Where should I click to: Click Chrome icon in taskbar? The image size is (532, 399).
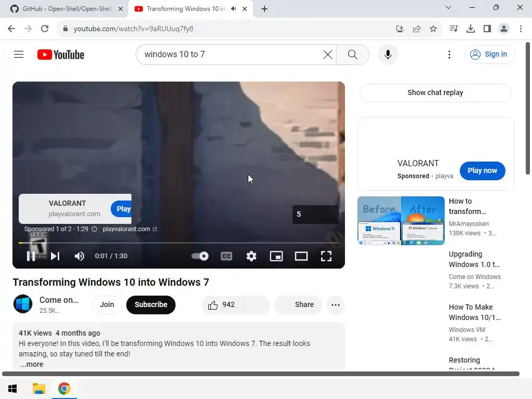64,389
